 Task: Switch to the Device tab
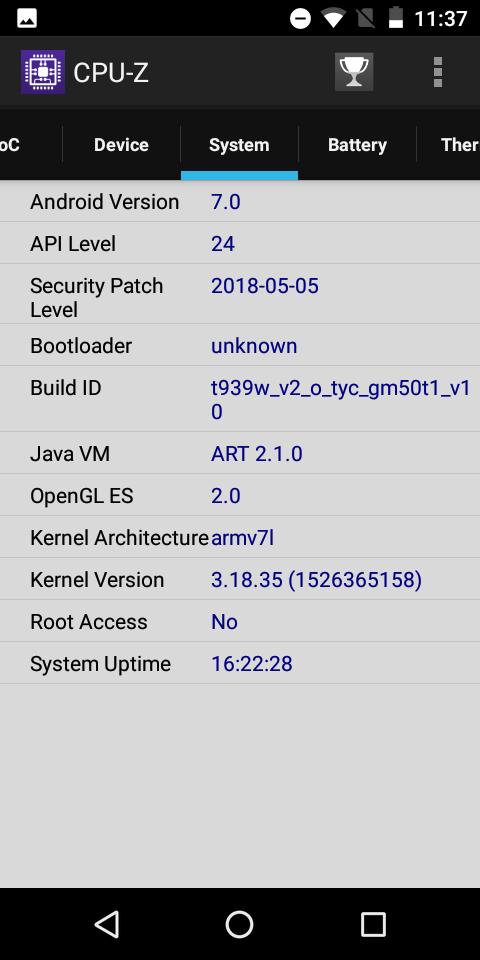pyautogui.click(x=121, y=145)
